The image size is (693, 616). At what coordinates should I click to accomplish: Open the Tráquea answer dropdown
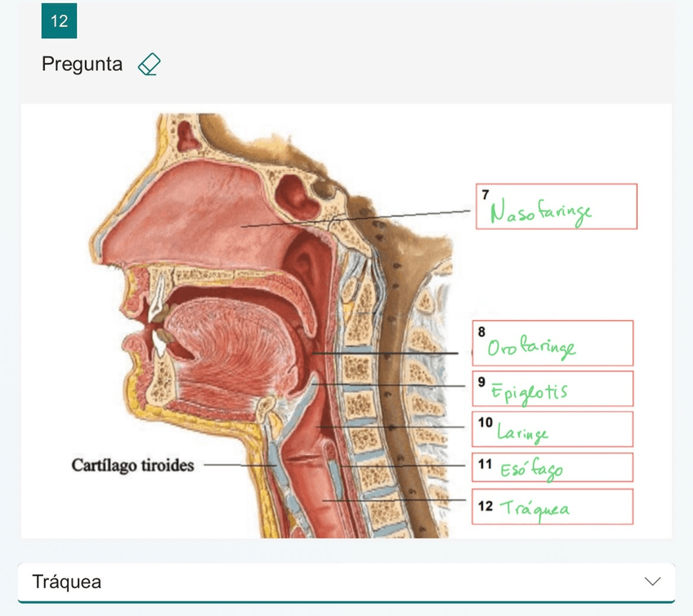(346, 582)
